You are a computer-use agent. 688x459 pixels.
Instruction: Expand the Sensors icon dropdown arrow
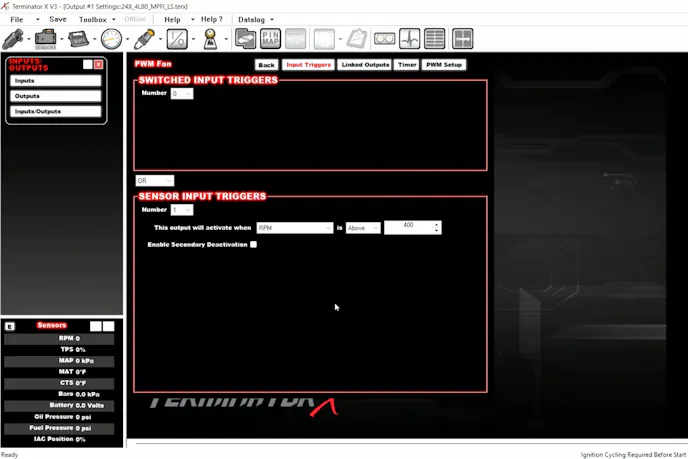tap(62, 39)
